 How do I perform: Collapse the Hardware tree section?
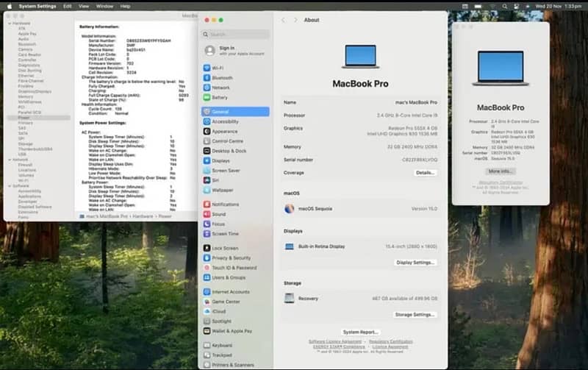coord(10,23)
